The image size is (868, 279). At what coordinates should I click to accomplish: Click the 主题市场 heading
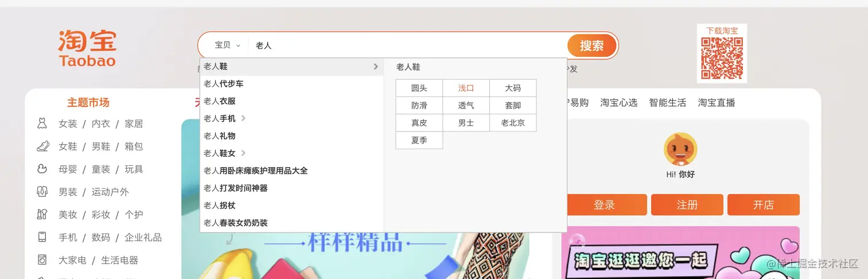88,103
